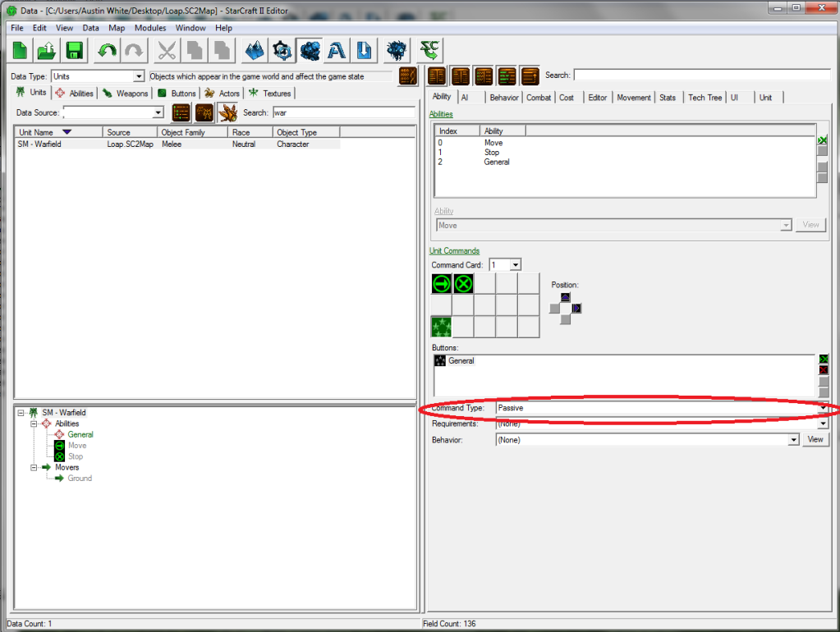Select the Stop command card button
Image resolution: width=840 pixels, height=632 pixels.
463,283
